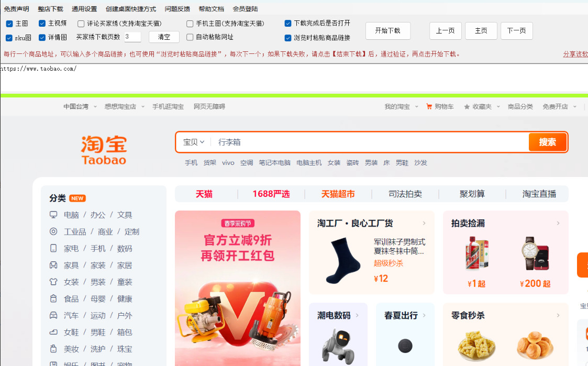Image resolution: width=588 pixels, height=366 pixels.
Task: Open the robot toy image under 潮电数码
Action: point(338,347)
